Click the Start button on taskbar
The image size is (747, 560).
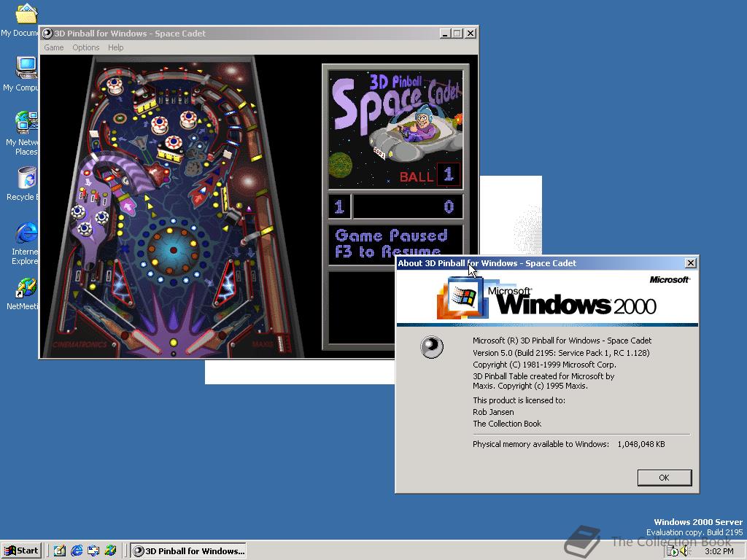(21, 551)
